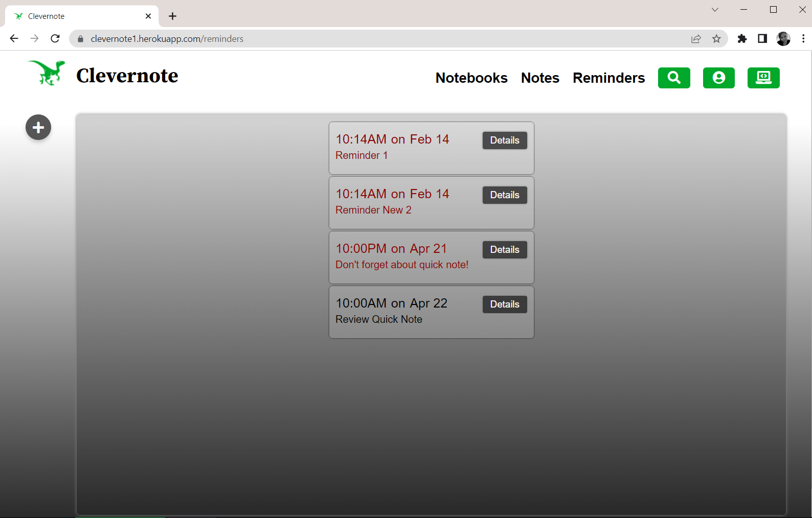
Task: Select the Clevernote browser tab
Action: [82, 16]
